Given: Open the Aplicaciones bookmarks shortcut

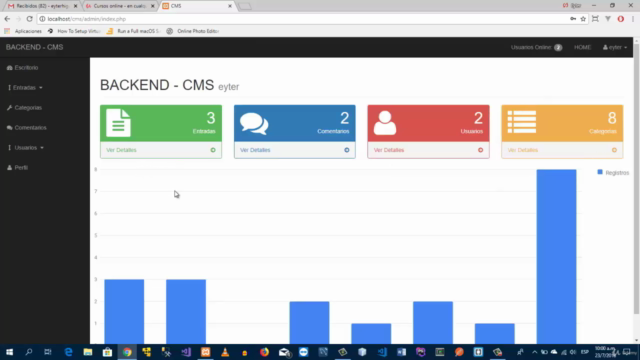Looking at the screenshot, I should [23, 31].
